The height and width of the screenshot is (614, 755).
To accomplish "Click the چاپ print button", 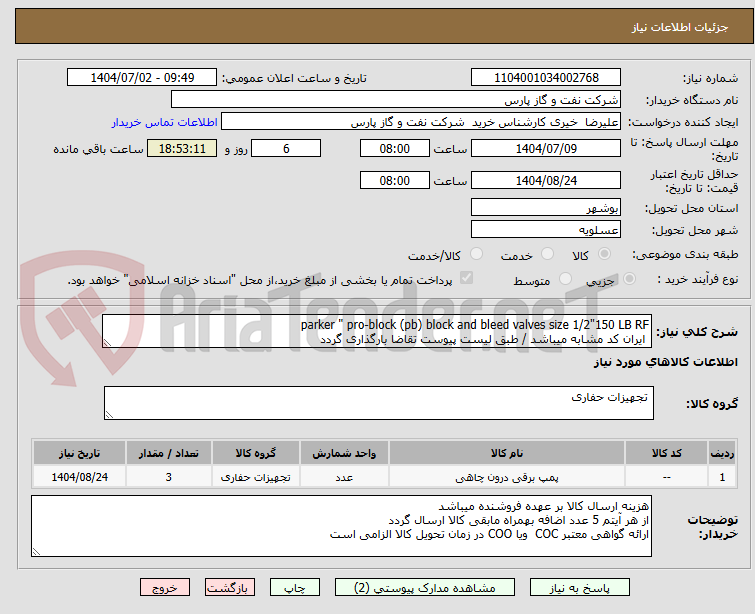I will [295, 588].
